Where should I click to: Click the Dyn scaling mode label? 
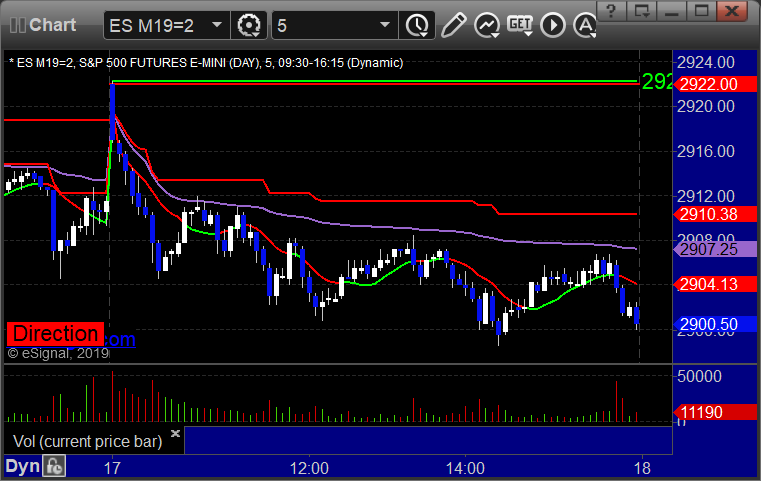tap(22, 466)
